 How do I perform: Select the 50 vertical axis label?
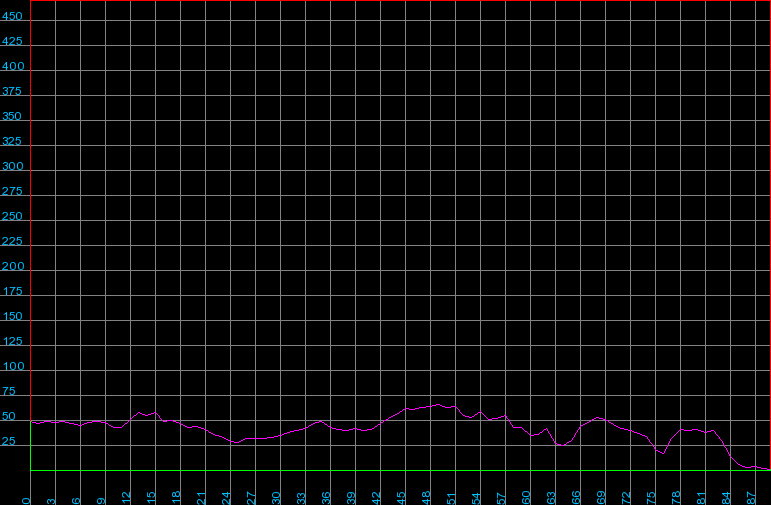(8, 416)
